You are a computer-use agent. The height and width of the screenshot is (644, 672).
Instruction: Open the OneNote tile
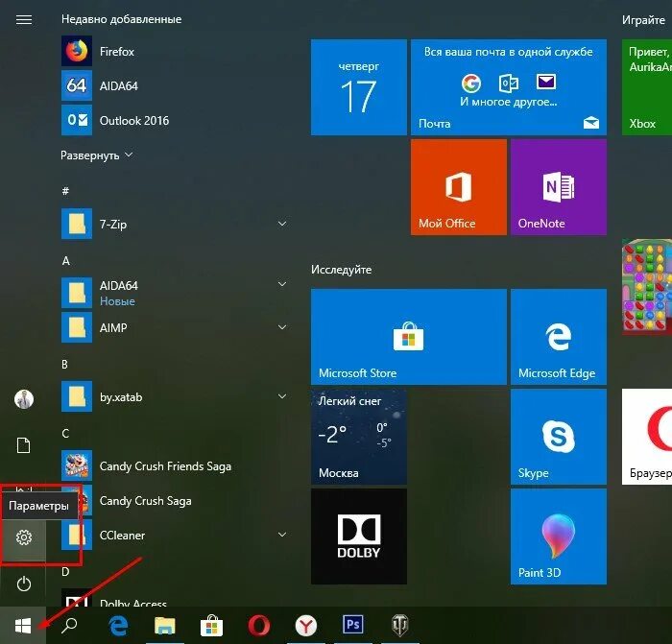pyautogui.click(x=559, y=187)
